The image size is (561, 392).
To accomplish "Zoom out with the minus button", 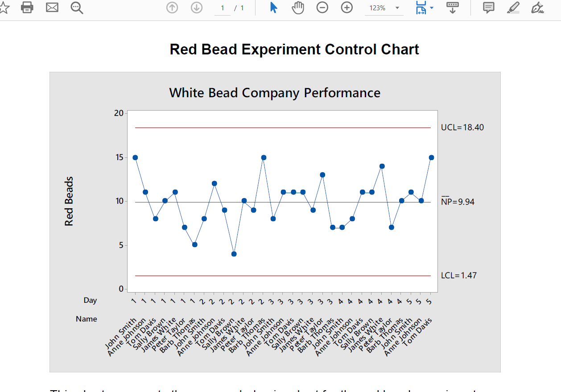I will coord(322,8).
